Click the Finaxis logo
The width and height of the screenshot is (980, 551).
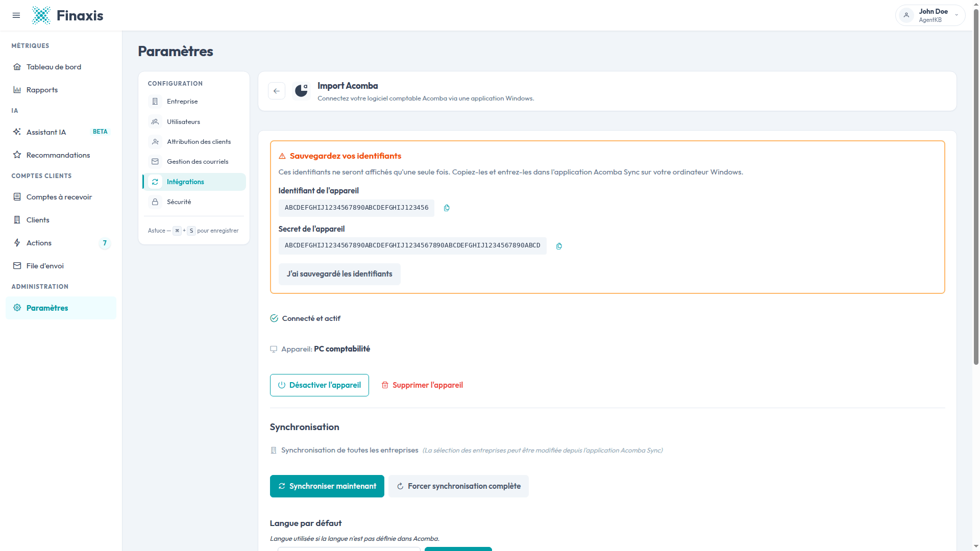67,15
